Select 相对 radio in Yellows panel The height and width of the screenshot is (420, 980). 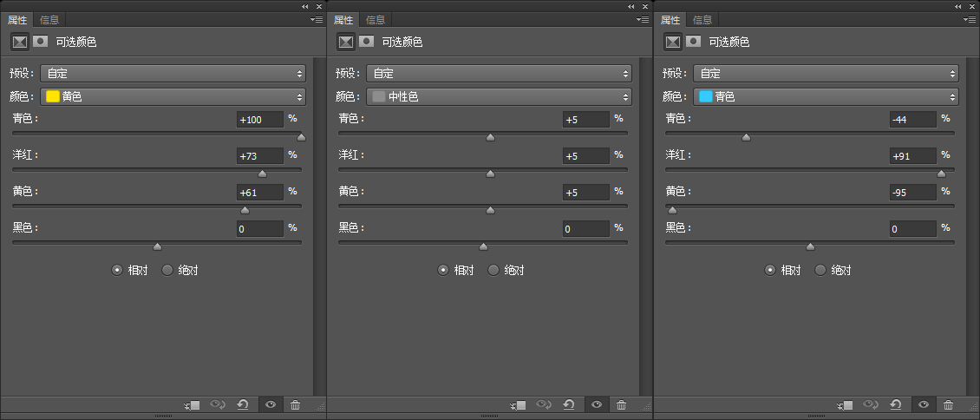click(117, 270)
